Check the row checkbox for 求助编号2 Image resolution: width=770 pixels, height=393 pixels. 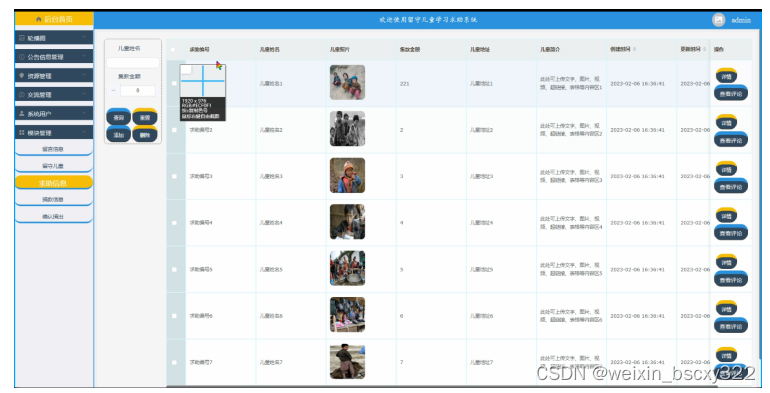pyautogui.click(x=174, y=130)
